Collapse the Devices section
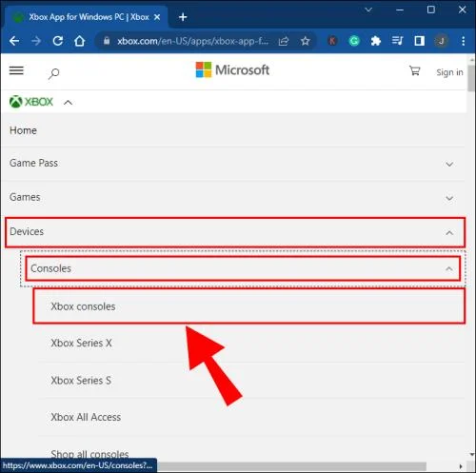 [235, 232]
